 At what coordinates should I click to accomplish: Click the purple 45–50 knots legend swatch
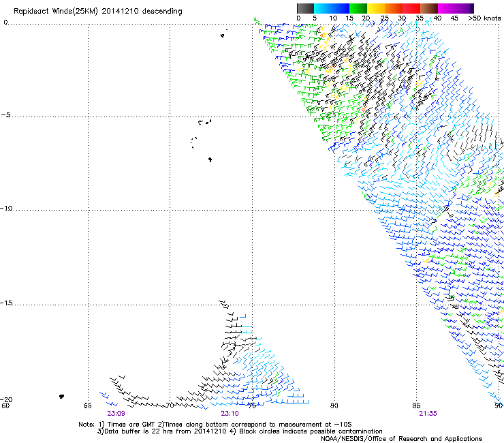[x=464, y=8]
